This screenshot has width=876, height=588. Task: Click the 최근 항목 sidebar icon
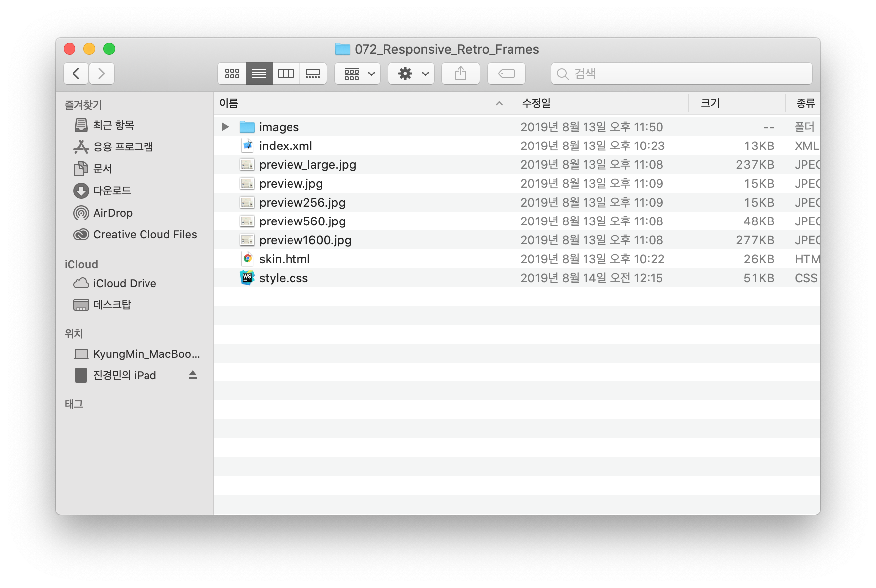pos(81,125)
